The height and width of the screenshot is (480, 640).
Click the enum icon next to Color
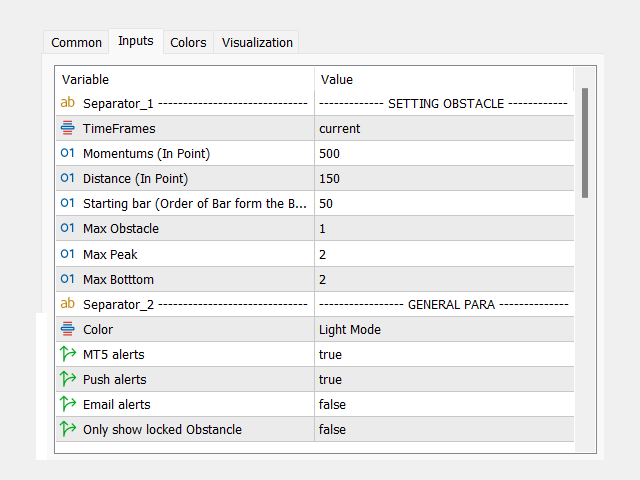[x=68, y=329]
